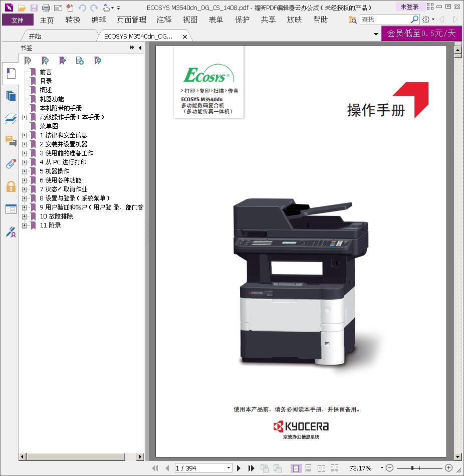Go to next page arrow
The width and height of the screenshot is (464, 476).
click(239, 468)
